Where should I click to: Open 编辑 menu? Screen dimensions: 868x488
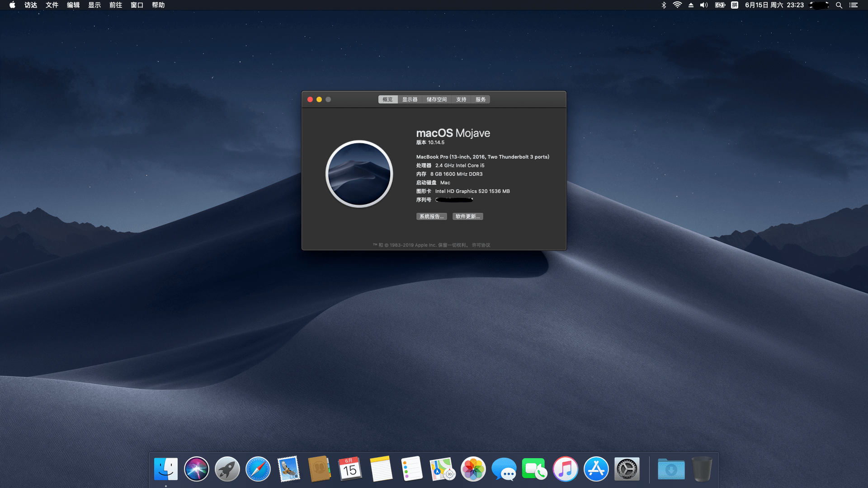click(73, 5)
